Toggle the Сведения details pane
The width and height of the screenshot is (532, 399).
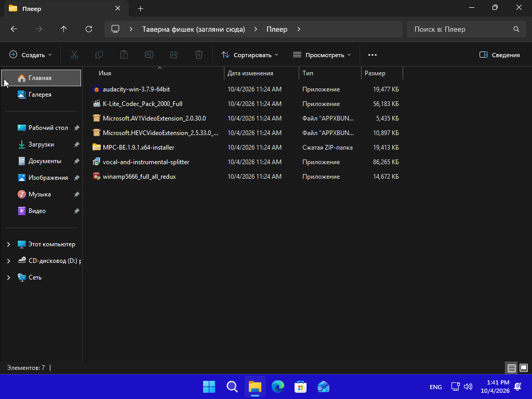[x=499, y=55]
